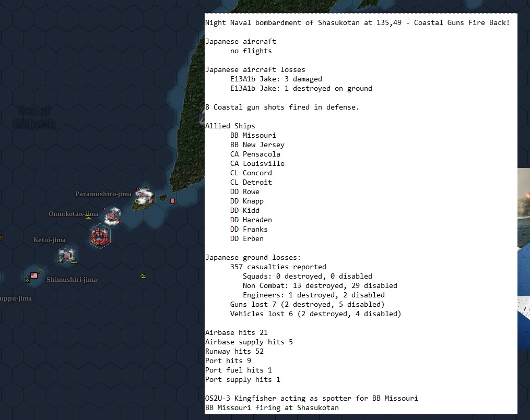The height and width of the screenshot is (420, 530).
Task: Select the lone yellow task force in open sea
Action: coord(143,276)
